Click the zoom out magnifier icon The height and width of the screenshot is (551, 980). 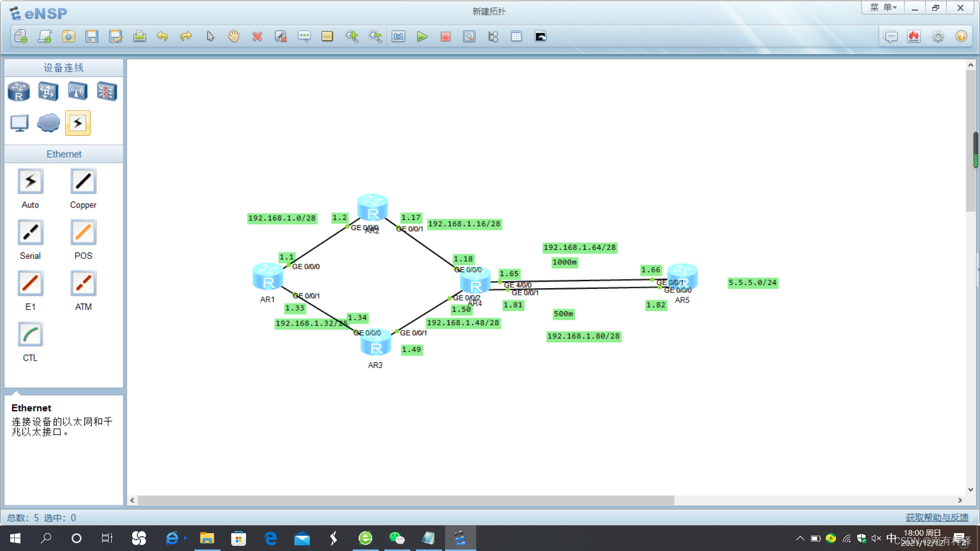coord(375,36)
